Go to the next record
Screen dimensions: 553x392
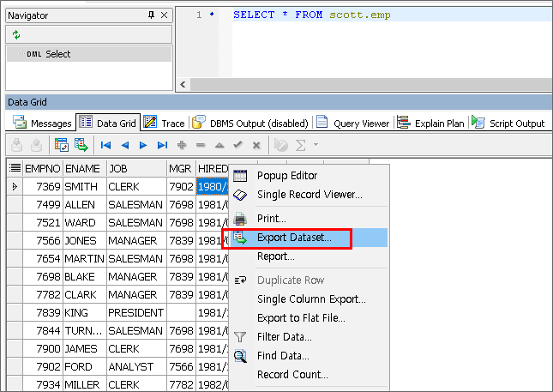coord(143,145)
